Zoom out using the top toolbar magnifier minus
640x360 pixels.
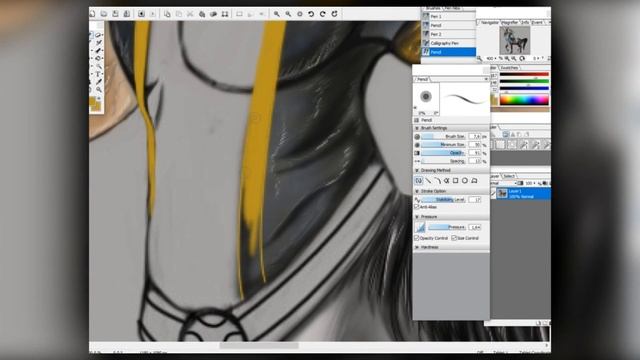click(x=288, y=14)
